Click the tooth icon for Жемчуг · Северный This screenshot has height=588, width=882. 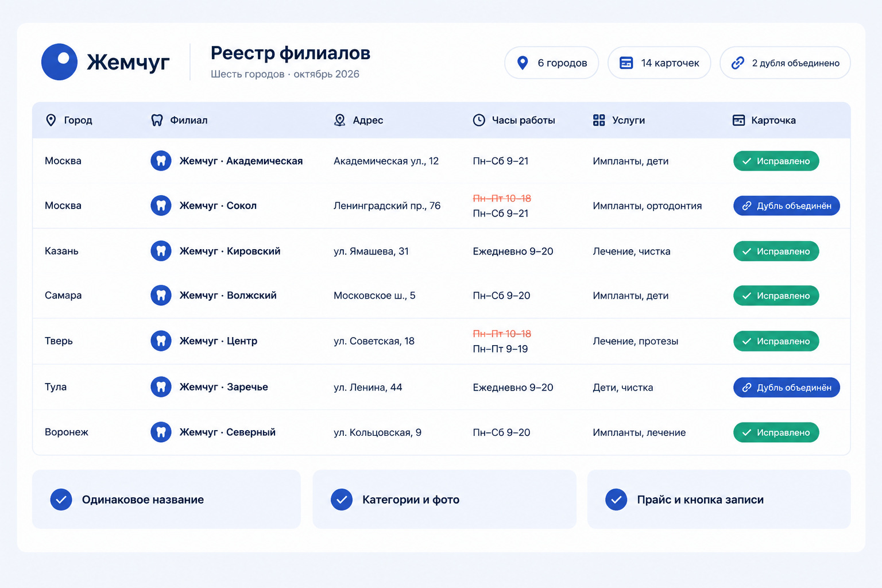(x=161, y=432)
